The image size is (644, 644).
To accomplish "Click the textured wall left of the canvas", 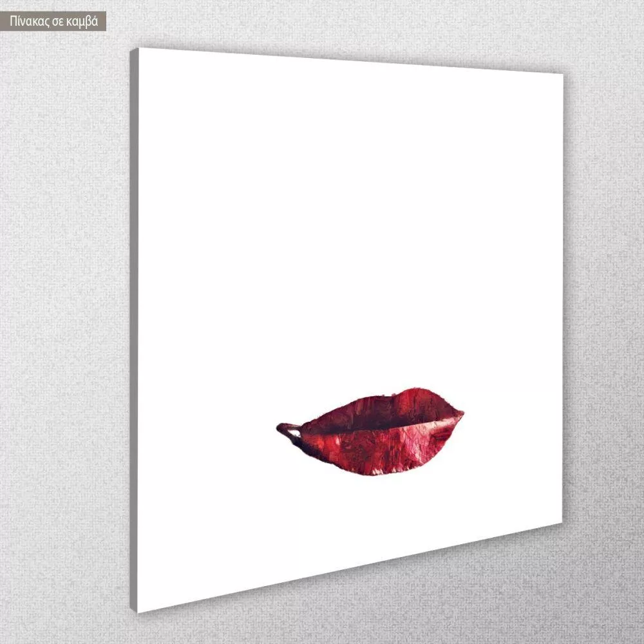I will [x=64, y=322].
